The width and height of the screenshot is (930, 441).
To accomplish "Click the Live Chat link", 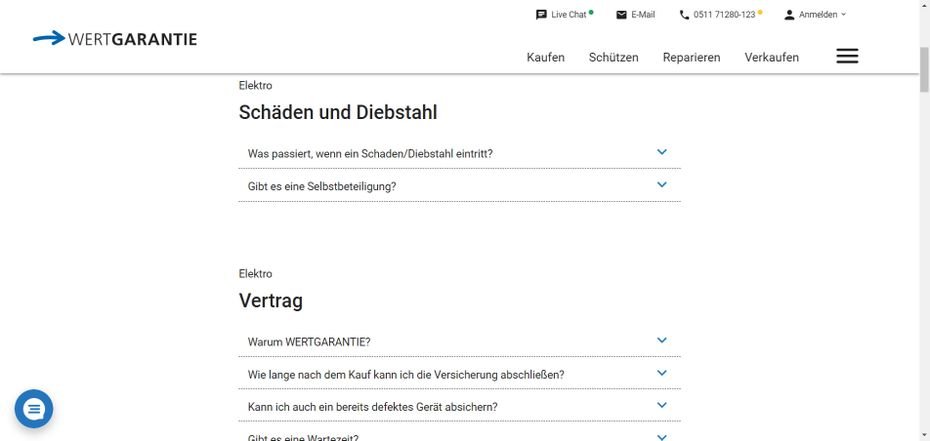I will [568, 15].
